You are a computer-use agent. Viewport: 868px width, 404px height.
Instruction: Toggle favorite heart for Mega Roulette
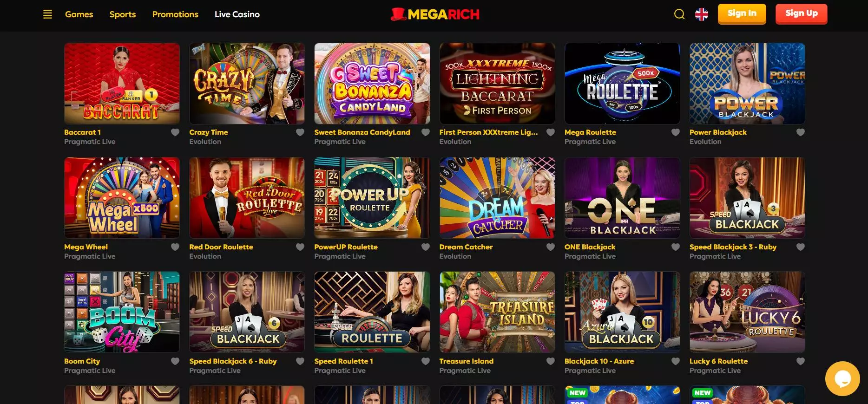pyautogui.click(x=676, y=132)
